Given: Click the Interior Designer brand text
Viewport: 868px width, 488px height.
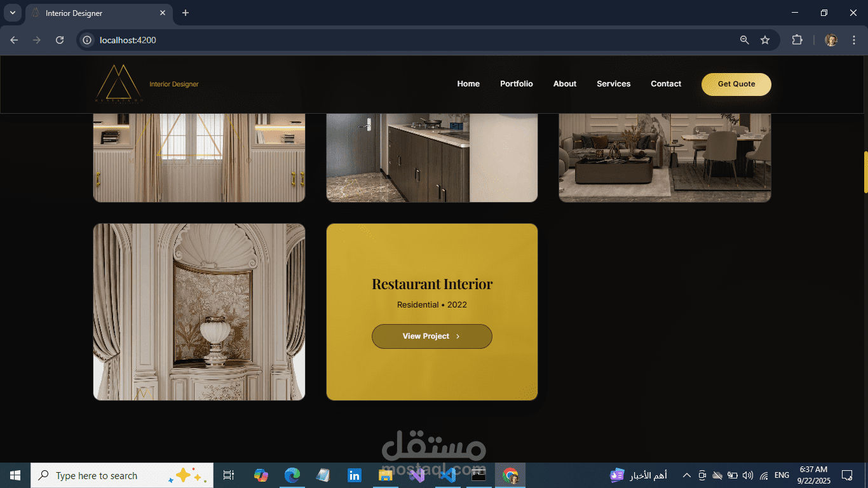Looking at the screenshot, I should pyautogui.click(x=174, y=84).
